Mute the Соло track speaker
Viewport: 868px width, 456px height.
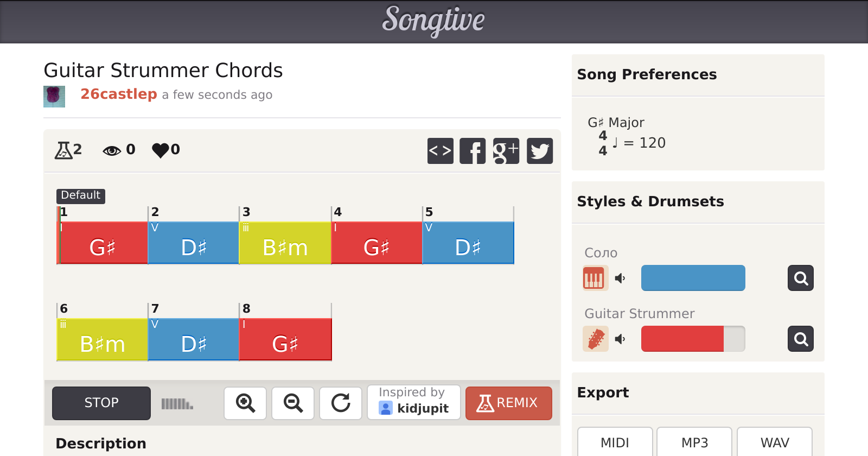coord(620,278)
